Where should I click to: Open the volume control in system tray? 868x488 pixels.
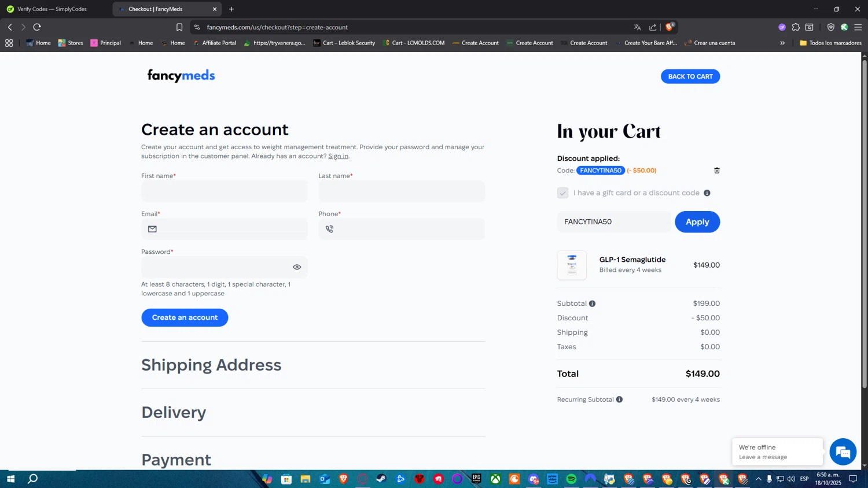pyautogui.click(x=790, y=479)
